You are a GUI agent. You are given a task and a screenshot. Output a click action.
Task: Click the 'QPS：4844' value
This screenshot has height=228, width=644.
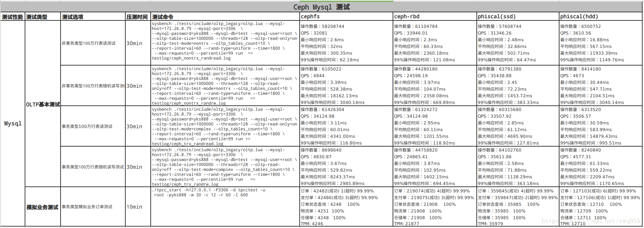313,76
